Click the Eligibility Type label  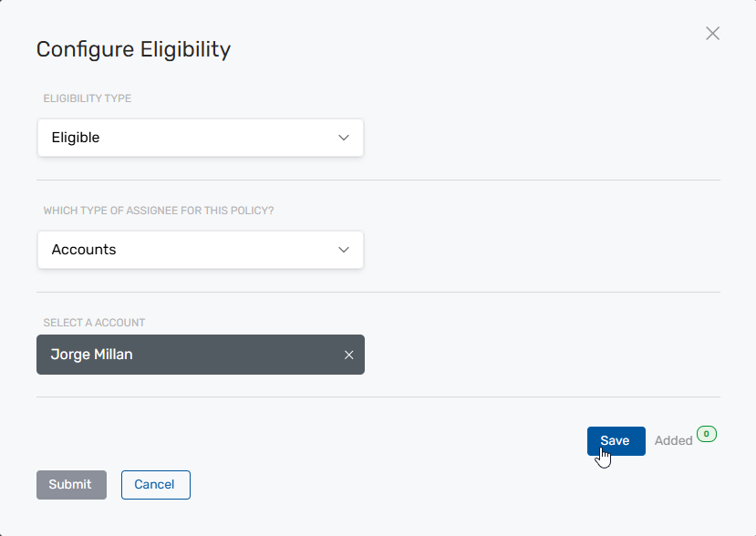point(87,98)
